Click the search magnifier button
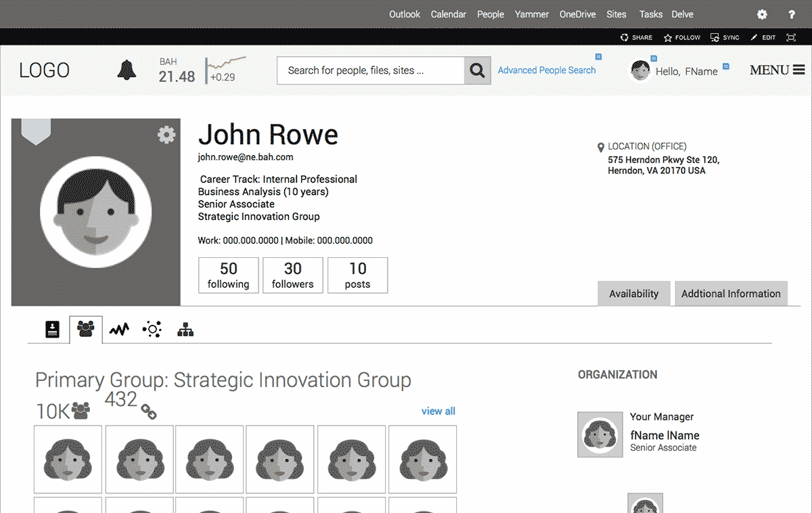This screenshot has height=513, width=812. tap(477, 70)
